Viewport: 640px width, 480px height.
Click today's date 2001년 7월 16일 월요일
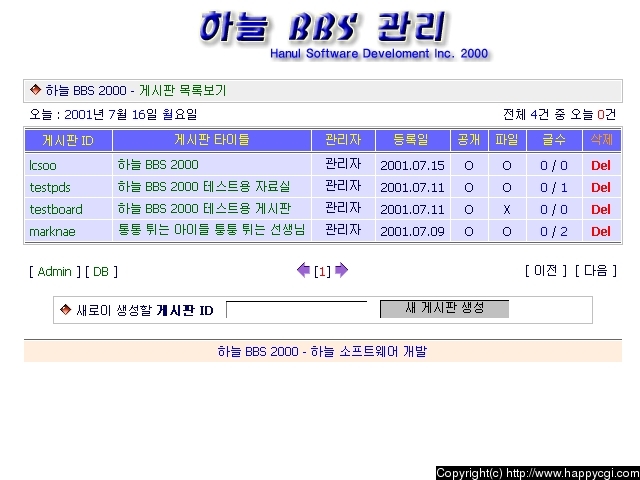tap(131, 115)
